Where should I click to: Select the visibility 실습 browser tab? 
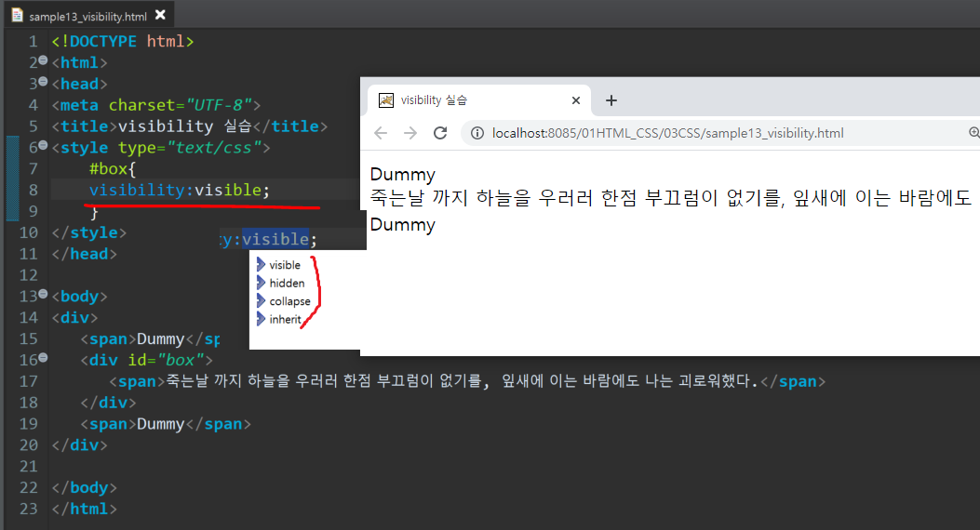point(478,100)
